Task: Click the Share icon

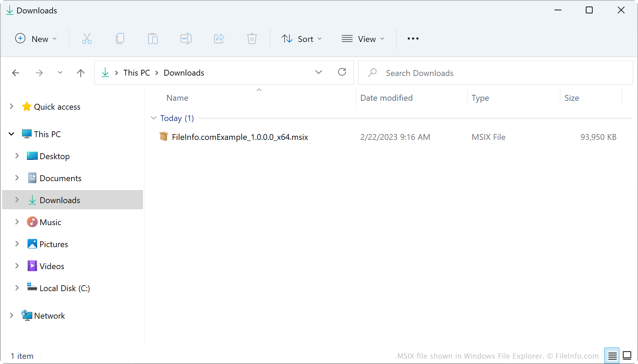Action: [219, 38]
